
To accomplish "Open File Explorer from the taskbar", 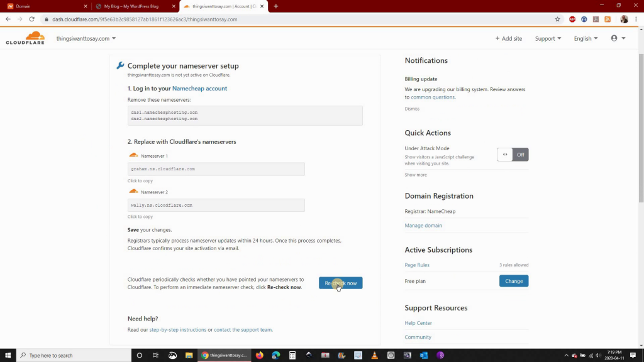I will 189,356.
